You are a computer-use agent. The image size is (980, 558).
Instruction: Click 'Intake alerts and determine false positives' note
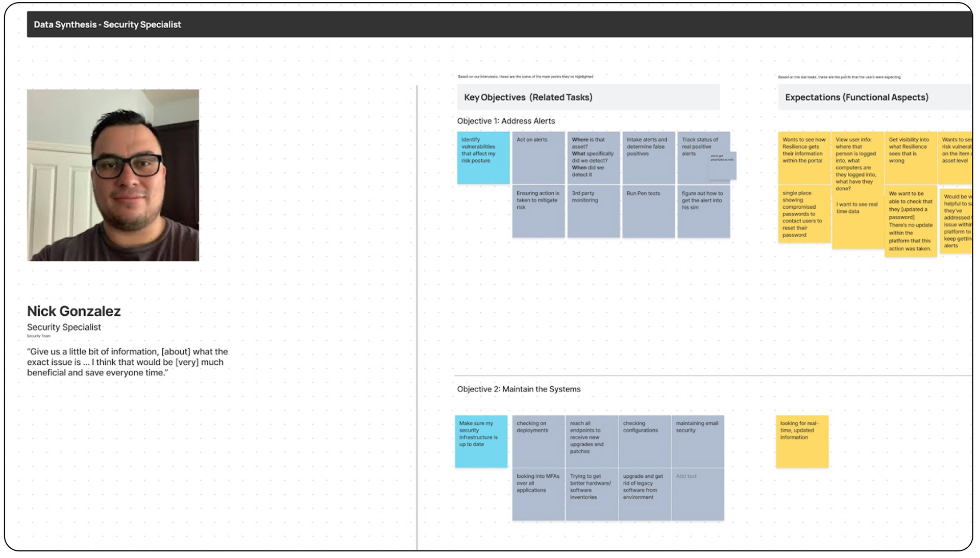[x=648, y=158]
